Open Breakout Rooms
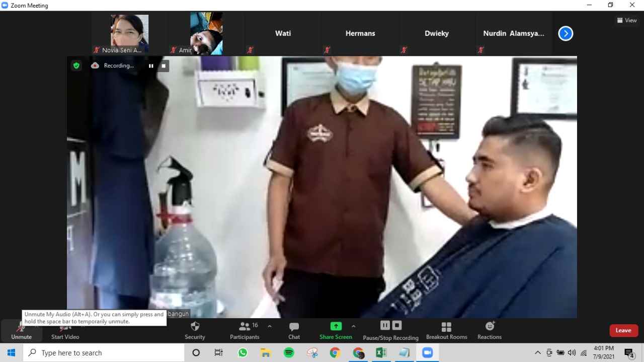Image resolution: width=644 pixels, height=362 pixels. pyautogui.click(x=446, y=330)
